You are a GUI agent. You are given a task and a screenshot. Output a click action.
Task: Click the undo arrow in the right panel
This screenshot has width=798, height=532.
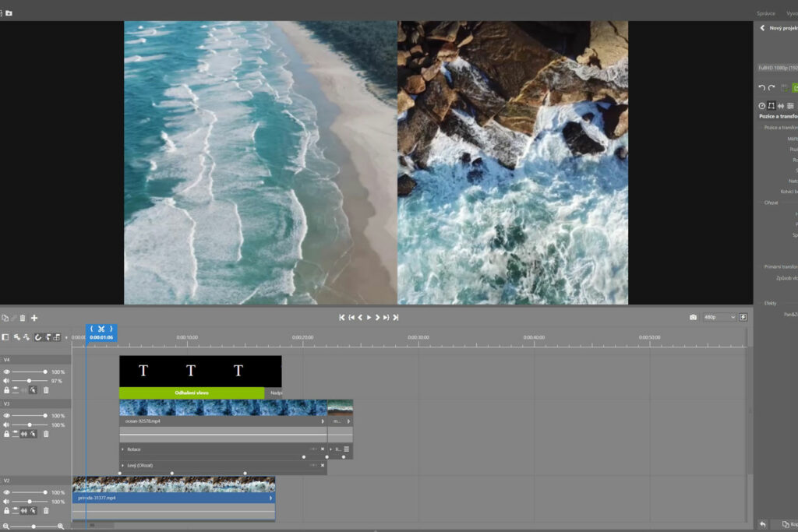pyautogui.click(x=762, y=88)
